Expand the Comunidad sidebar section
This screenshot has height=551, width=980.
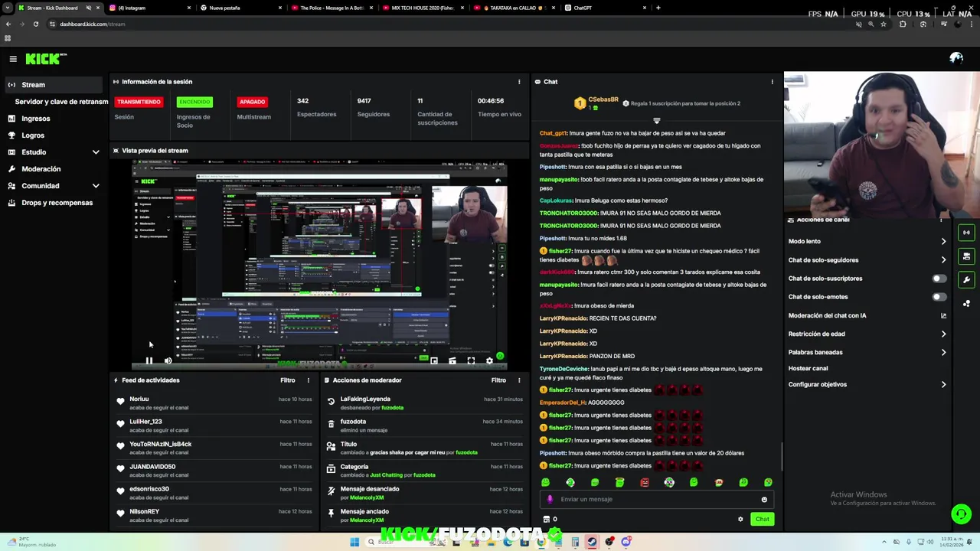pyautogui.click(x=54, y=186)
